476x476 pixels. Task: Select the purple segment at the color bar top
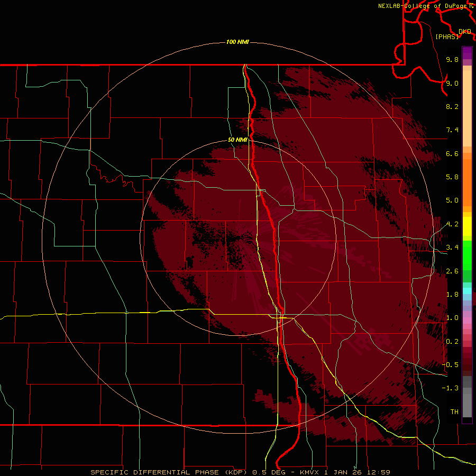[x=467, y=53]
